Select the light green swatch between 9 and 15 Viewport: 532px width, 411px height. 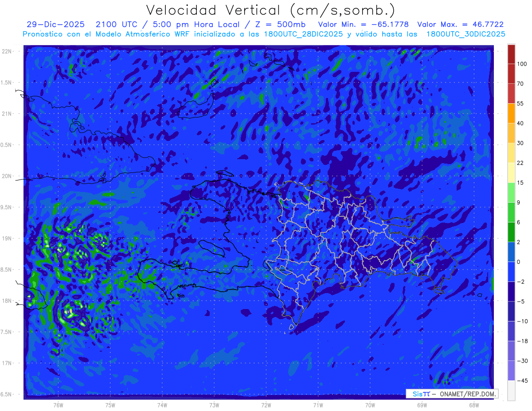click(511, 192)
